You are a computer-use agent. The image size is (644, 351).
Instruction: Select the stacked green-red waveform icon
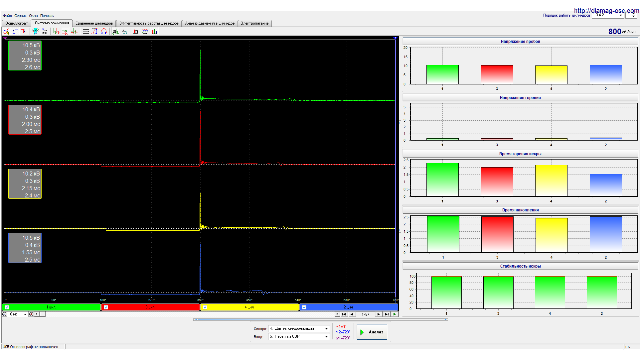(65, 32)
